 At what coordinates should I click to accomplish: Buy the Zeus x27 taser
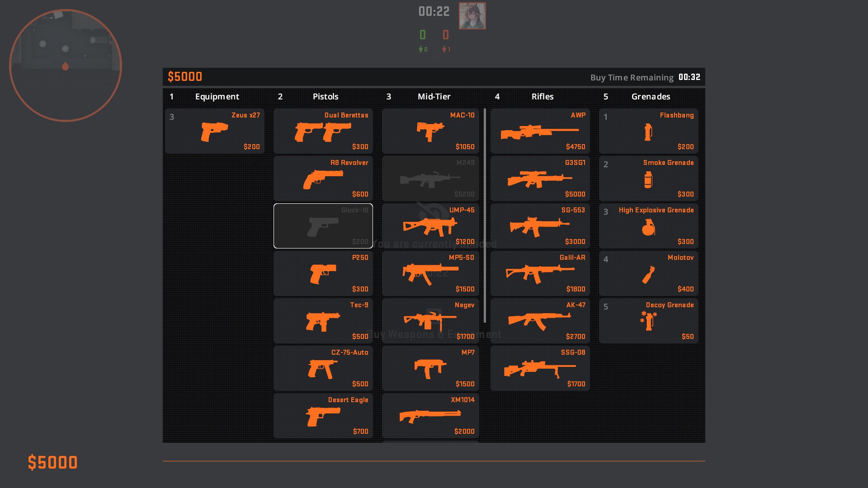(214, 131)
